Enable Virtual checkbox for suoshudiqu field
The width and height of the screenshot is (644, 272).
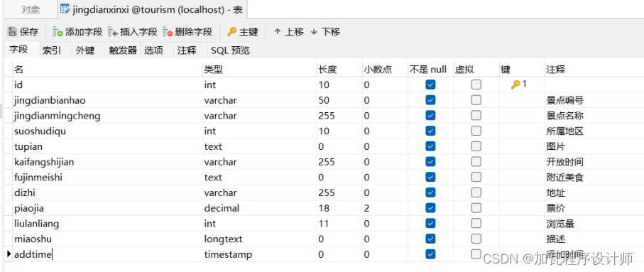coord(476,131)
